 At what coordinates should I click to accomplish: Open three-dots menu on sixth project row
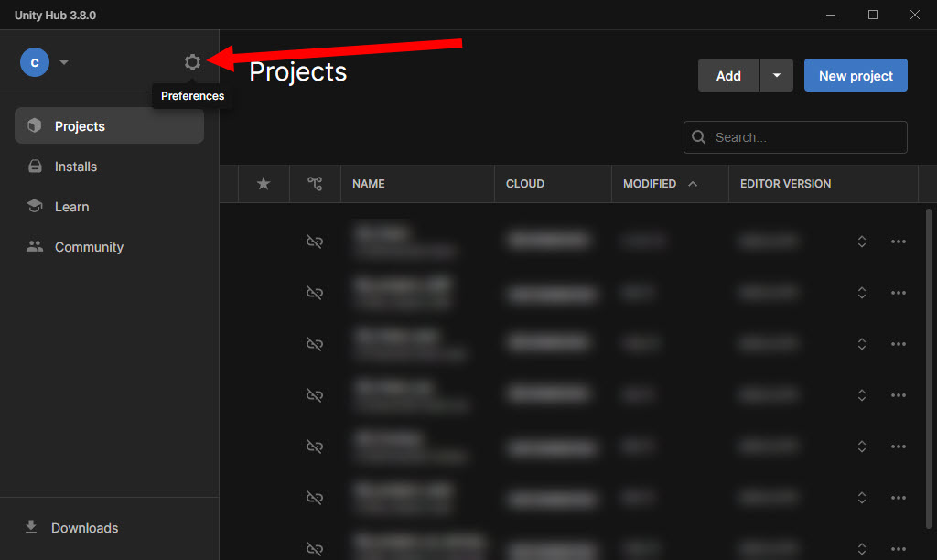pos(899,498)
